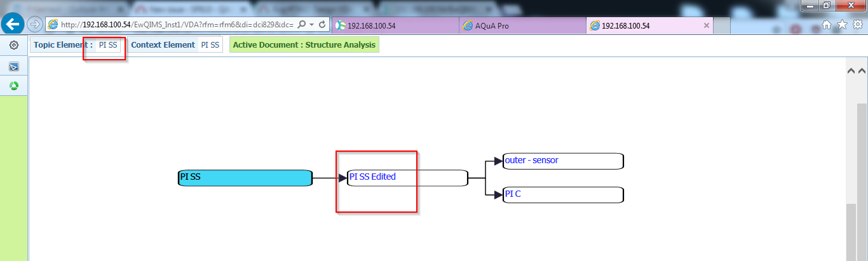Open Favorites star icon
The height and width of the screenshot is (261, 868).
pos(843,24)
